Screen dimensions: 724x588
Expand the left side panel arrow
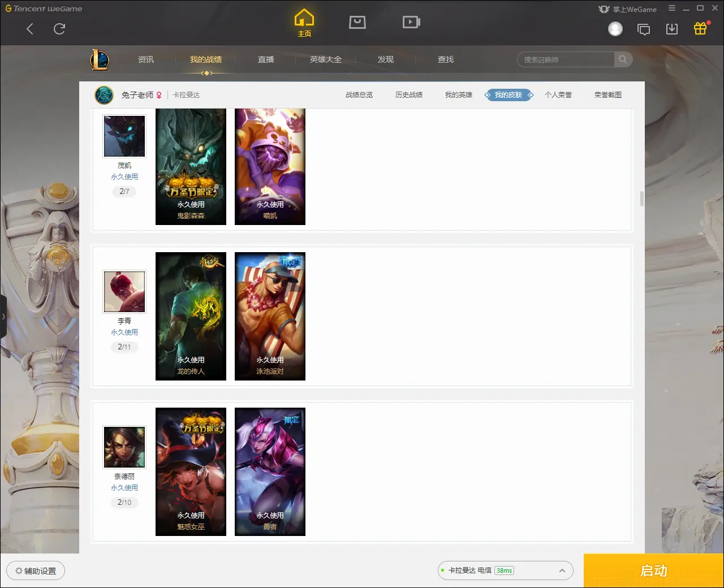click(3, 317)
